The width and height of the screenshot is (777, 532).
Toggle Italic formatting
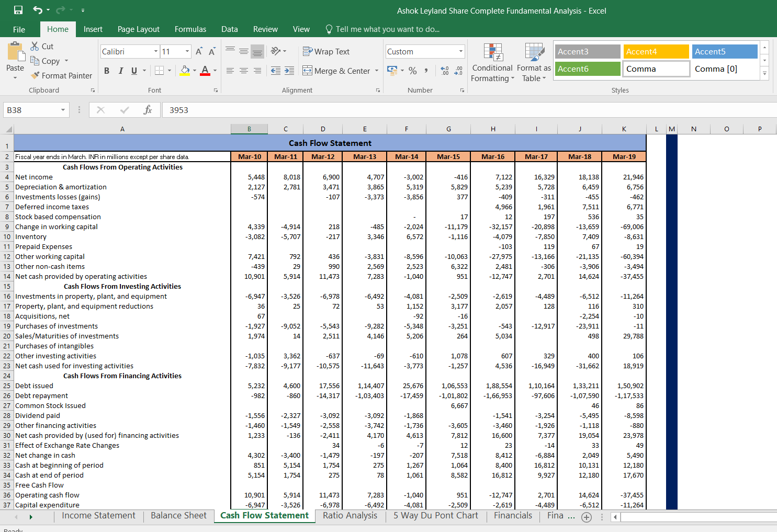(120, 71)
